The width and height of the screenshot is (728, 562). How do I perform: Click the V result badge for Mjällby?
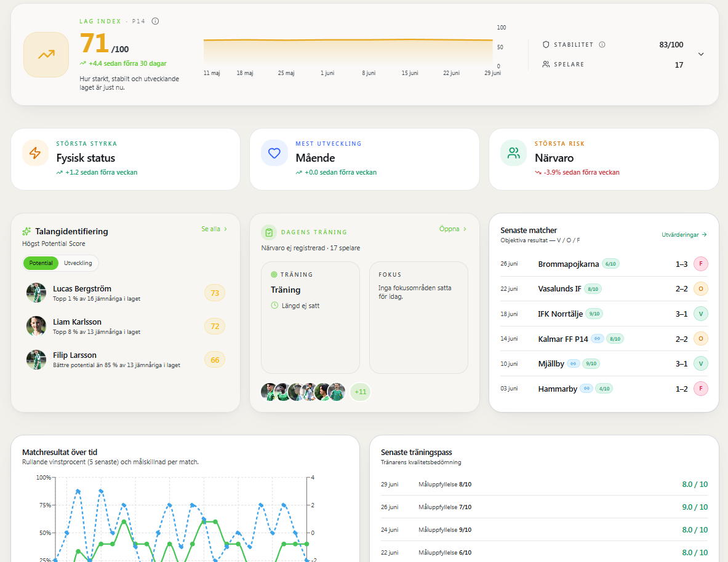[x=700, y=363]
